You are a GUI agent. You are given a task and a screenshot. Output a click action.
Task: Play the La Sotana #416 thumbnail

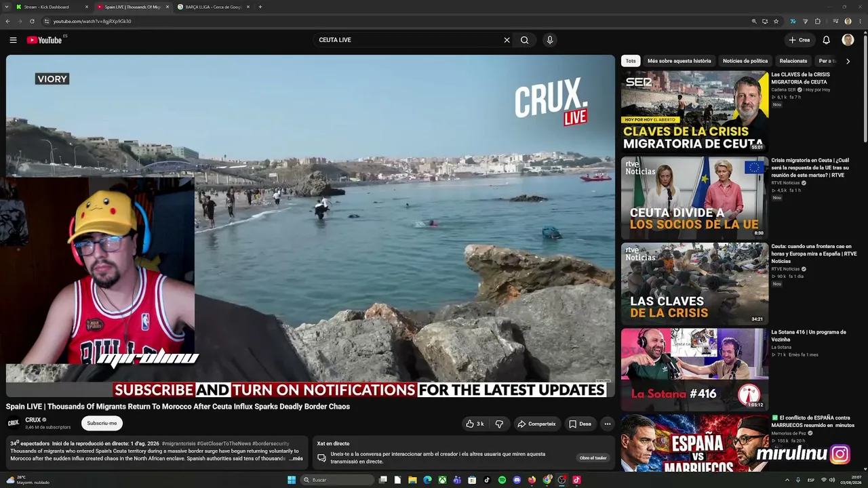[x=694, y=369]
